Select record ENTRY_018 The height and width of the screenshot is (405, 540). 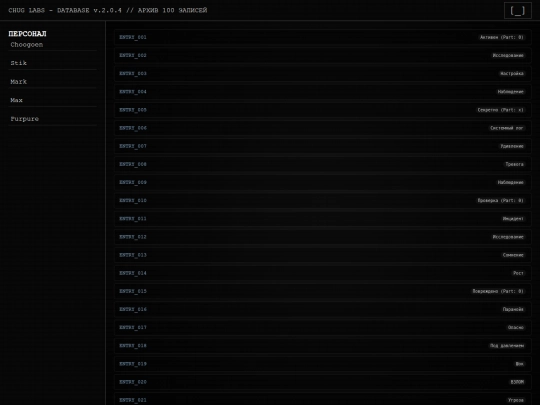322,345
